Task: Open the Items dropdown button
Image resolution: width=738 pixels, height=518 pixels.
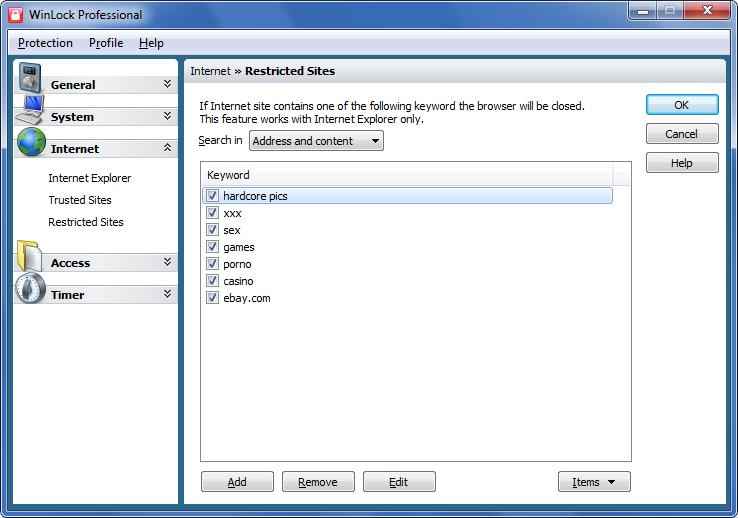Action: point(594,482)
